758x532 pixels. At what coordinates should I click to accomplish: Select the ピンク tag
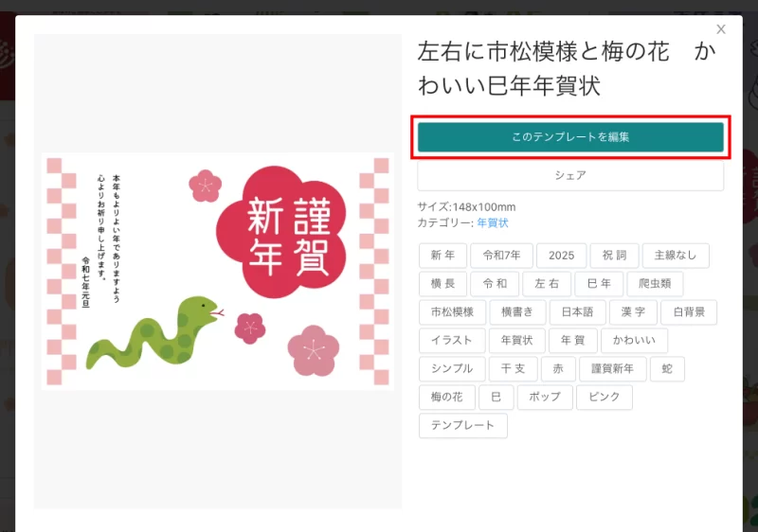[605, 398]
